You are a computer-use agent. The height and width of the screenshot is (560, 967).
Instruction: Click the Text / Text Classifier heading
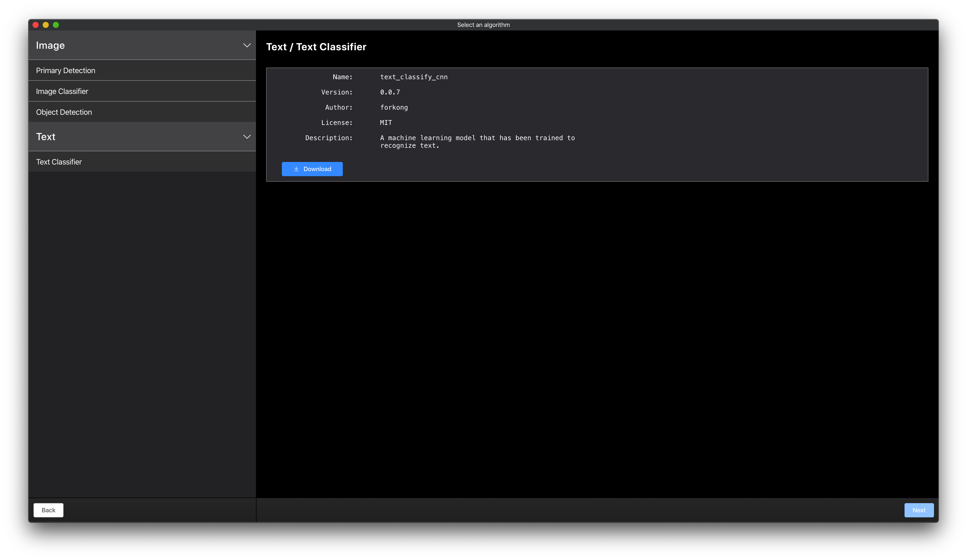click(x=316, y=47)
